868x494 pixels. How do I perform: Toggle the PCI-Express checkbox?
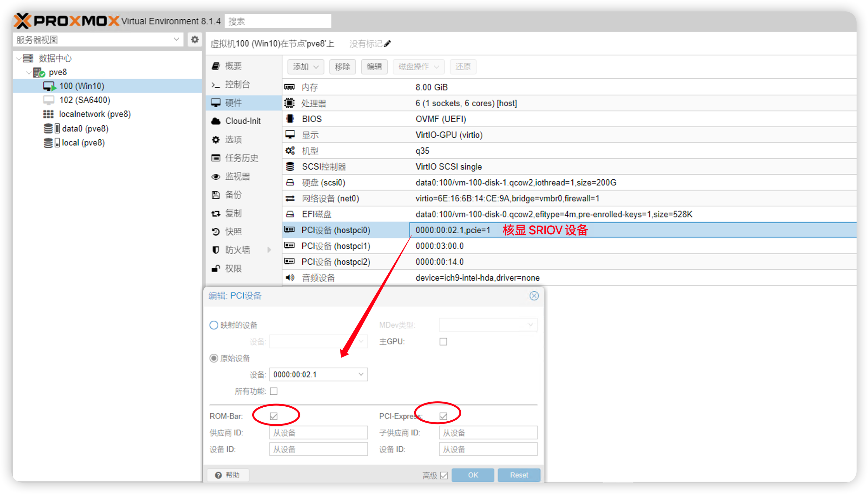tap(443, 416)
